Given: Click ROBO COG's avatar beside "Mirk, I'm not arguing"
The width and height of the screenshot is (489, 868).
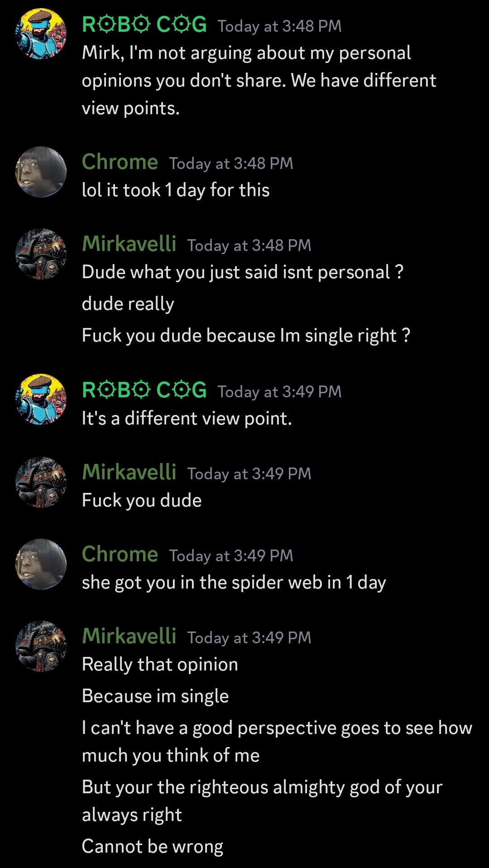Looking at the screenshot, I should 41,34.
